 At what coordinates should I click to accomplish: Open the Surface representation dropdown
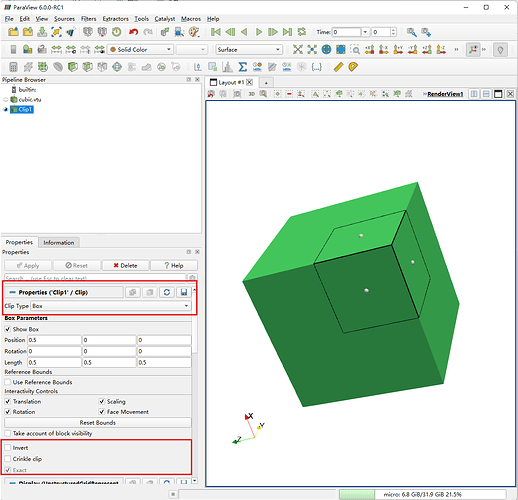(x=249, y=49)
